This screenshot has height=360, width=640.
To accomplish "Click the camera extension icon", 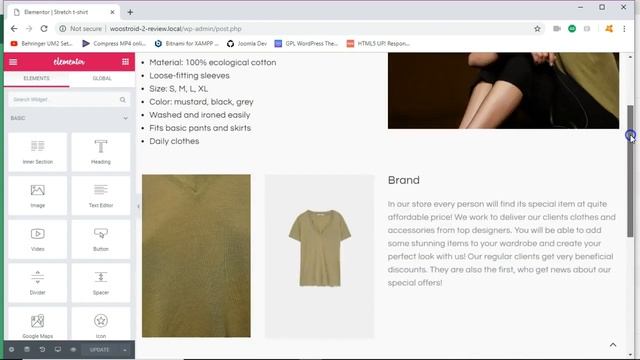I will 557,29.
